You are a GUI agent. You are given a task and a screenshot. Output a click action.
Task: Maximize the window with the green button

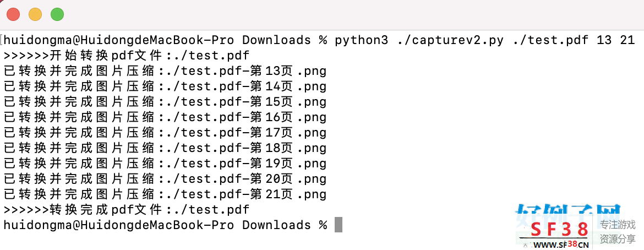pos(57,14)
